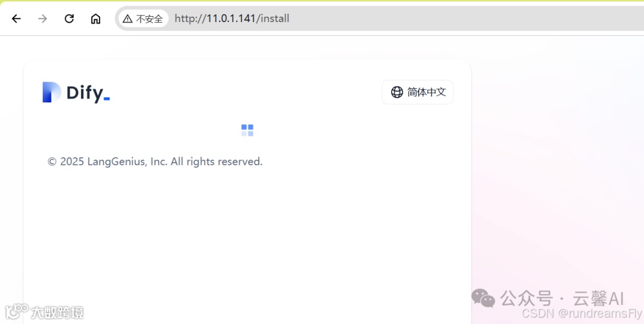
Task: Click the CSDN @rundreamsFly watermark
Action: point(581,314)
